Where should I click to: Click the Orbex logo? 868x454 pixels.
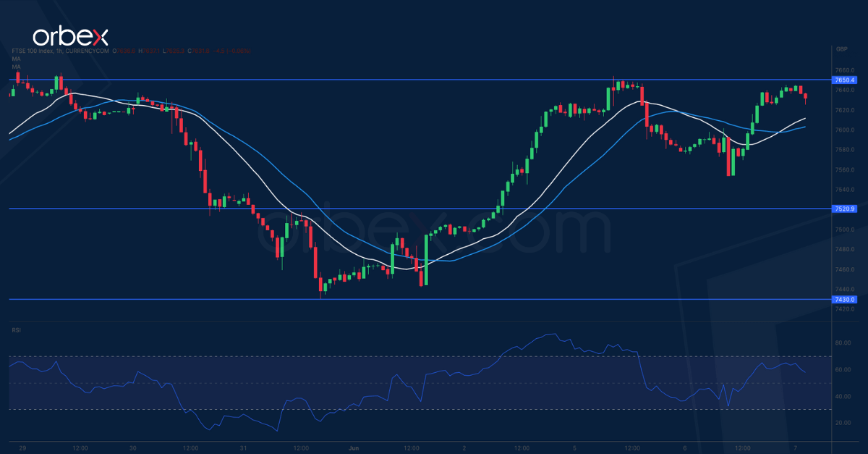pyautogui.click(x=71, y=35)
